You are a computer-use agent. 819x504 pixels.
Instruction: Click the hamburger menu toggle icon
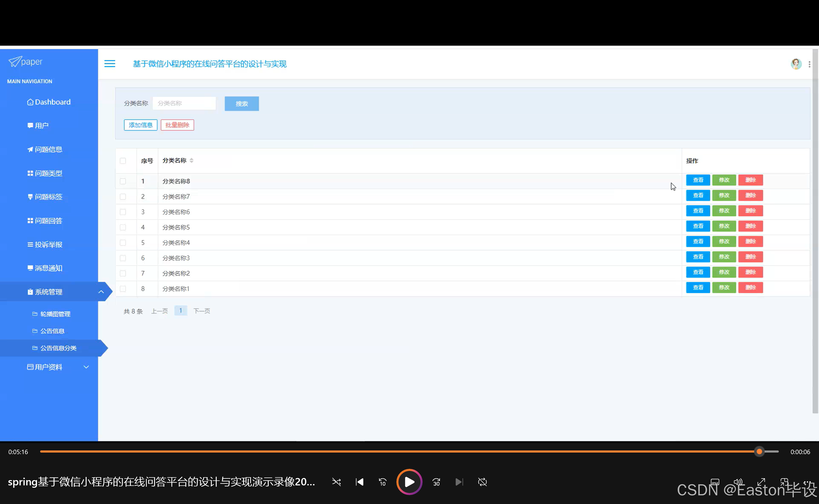point(110,64)
